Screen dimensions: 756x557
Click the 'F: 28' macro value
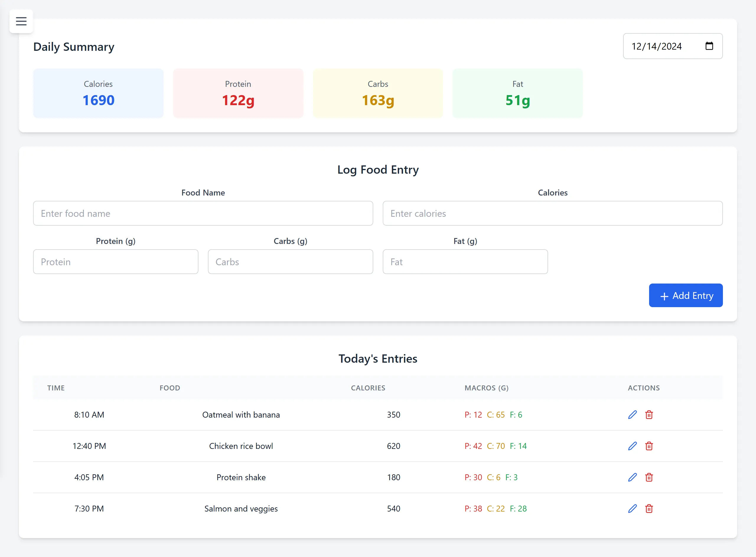[518, 509]
